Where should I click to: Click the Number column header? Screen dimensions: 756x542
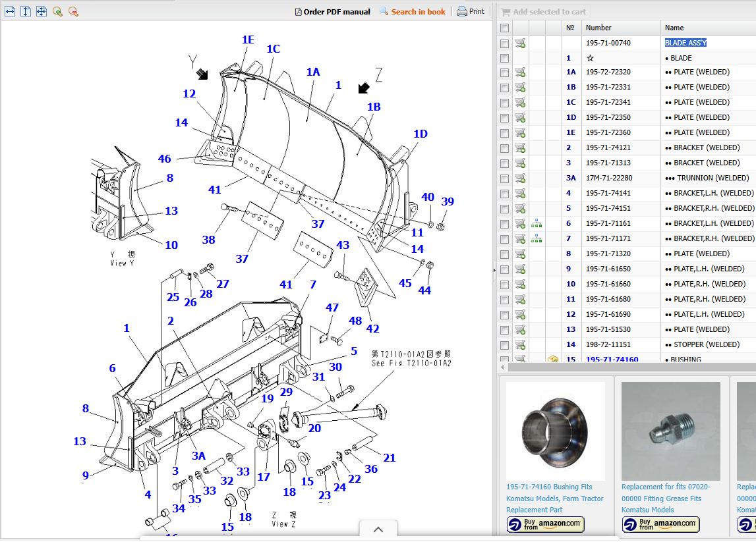pyautogui.click(x=620, y=28)
